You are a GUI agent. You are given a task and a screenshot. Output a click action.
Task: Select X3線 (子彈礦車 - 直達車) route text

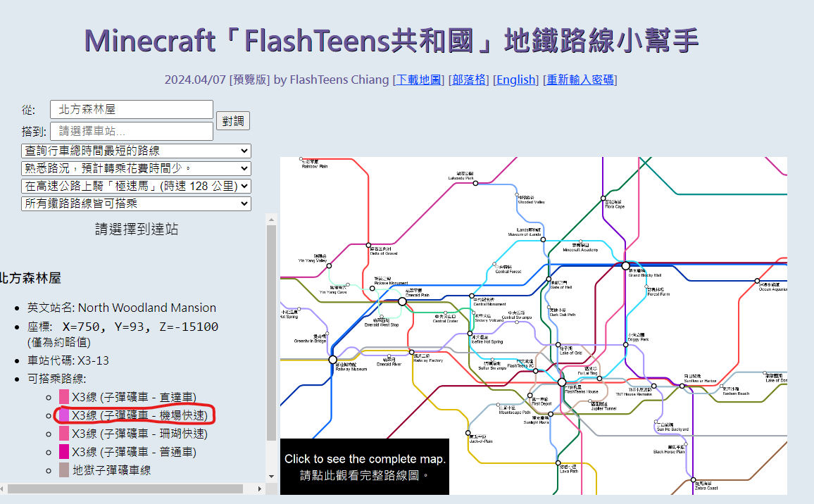(x=134, y=397)
